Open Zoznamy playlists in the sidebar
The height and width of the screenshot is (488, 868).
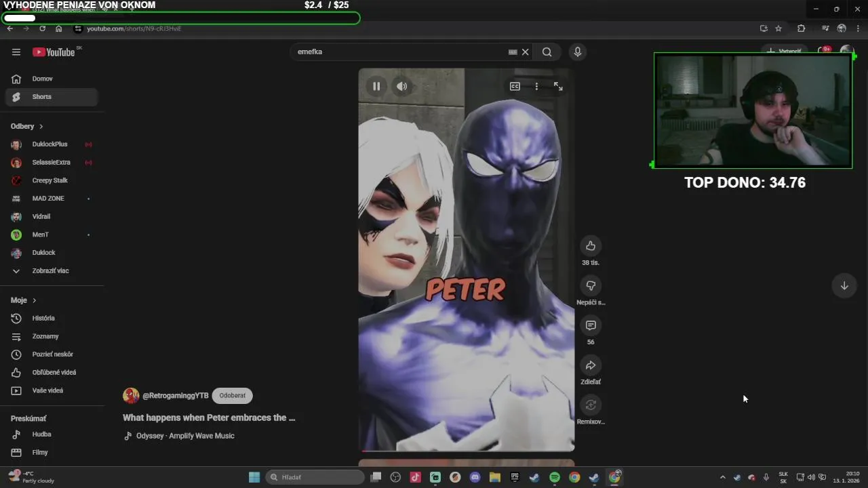coord(52,336)
